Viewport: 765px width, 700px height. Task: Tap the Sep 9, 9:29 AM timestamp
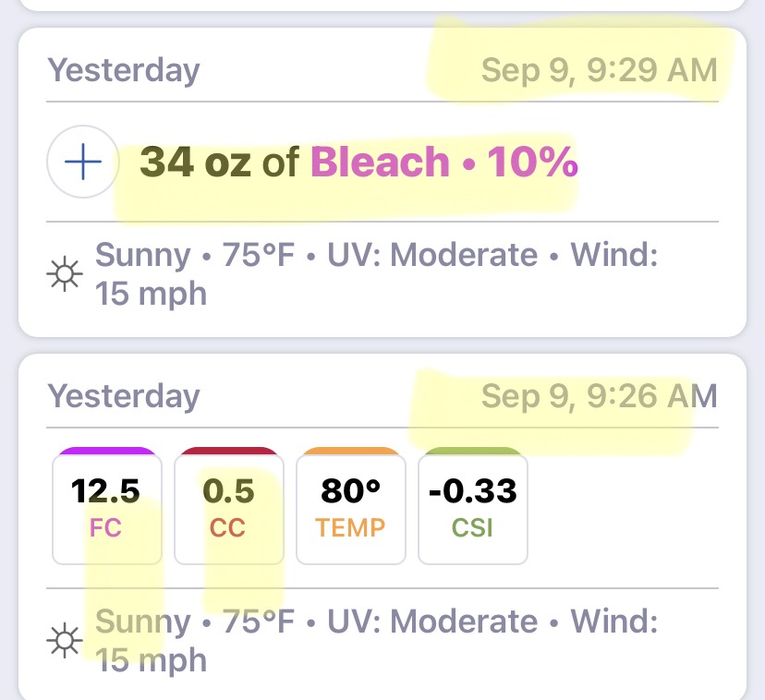(600, 70)
